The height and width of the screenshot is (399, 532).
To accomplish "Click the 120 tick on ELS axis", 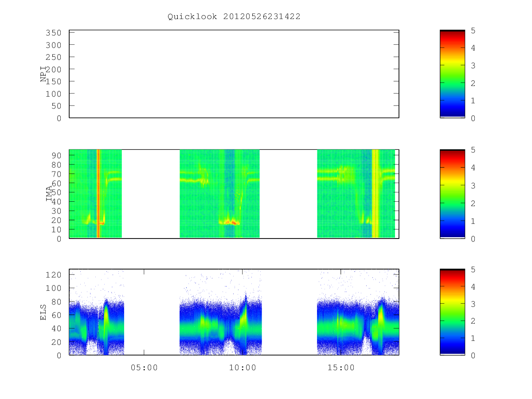I will (53, 275).
